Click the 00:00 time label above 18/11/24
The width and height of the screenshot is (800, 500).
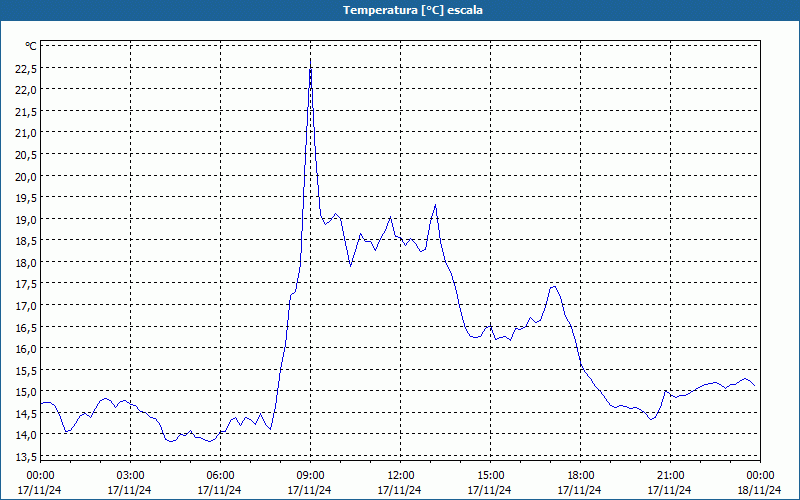(760, 476)
